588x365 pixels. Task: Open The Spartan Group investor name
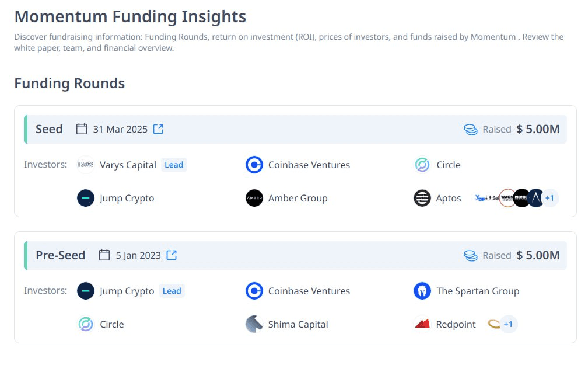pos(478,291)
